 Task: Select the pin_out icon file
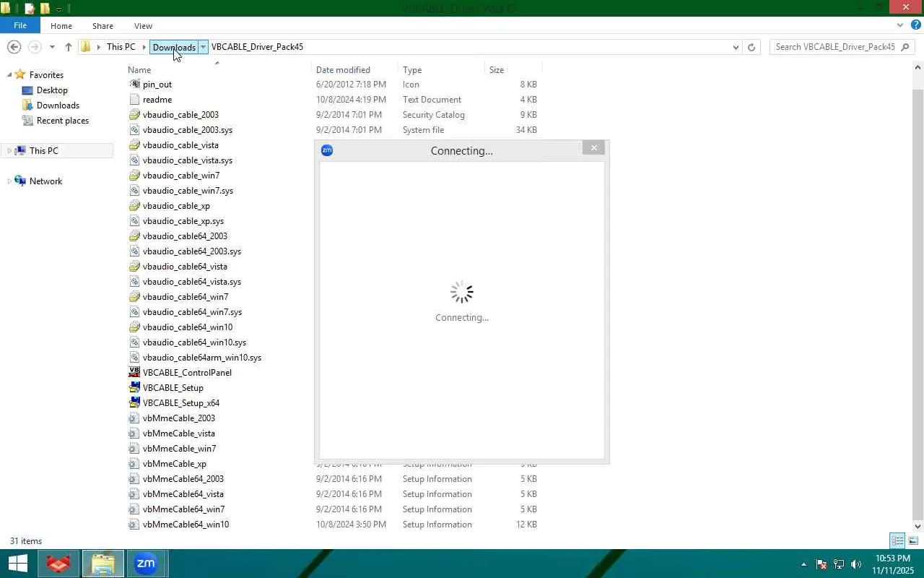pos(134,85)
